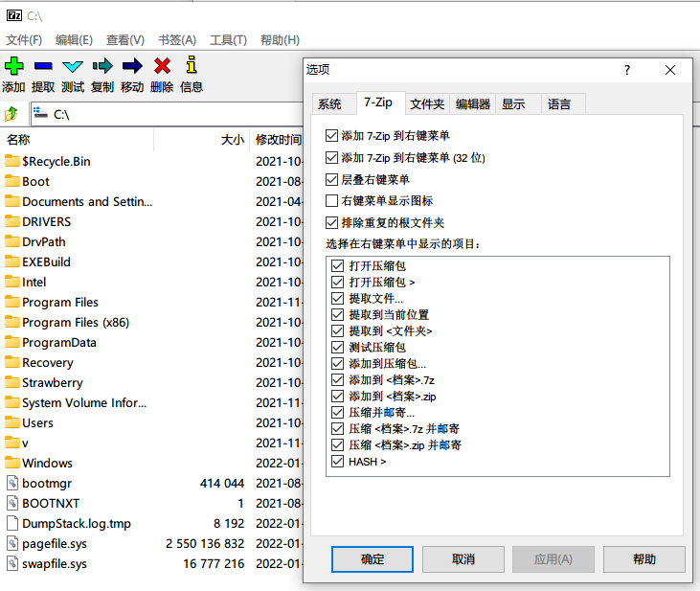Screen dimensions: 700x591
Task: Select the DumpStack.log.tmp file icon
Action: click(x=12, y=523)
